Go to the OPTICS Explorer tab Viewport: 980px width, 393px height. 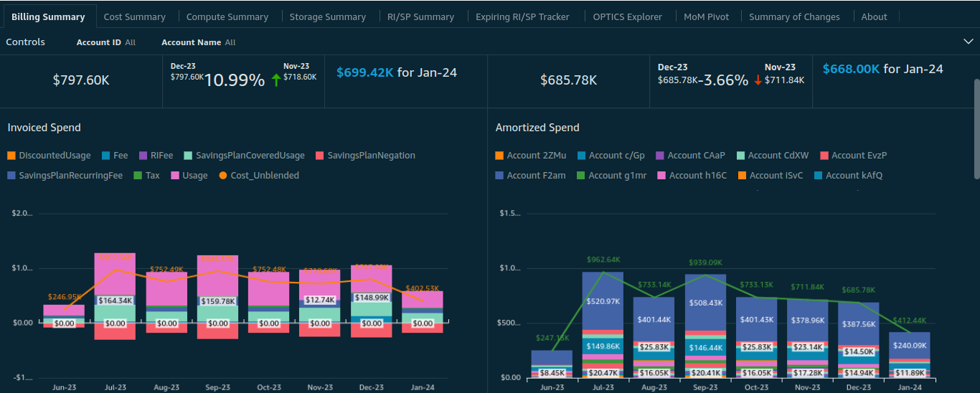pos(627,16)
